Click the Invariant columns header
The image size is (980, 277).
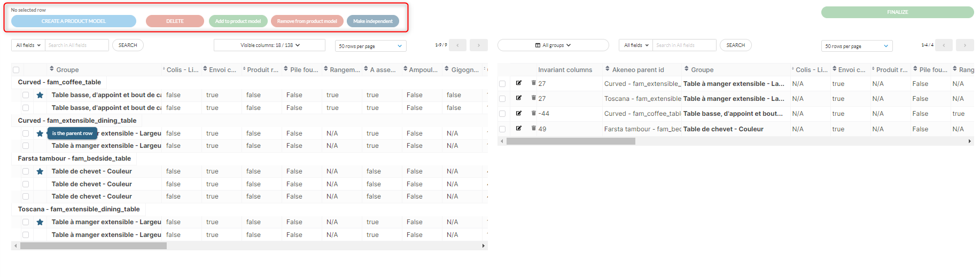tap(565, 69)
